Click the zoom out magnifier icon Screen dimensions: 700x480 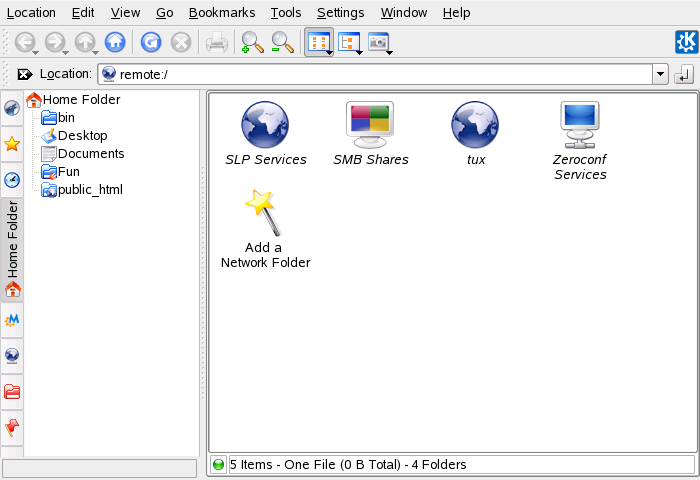pyautogui.click(x=283, y=43)
